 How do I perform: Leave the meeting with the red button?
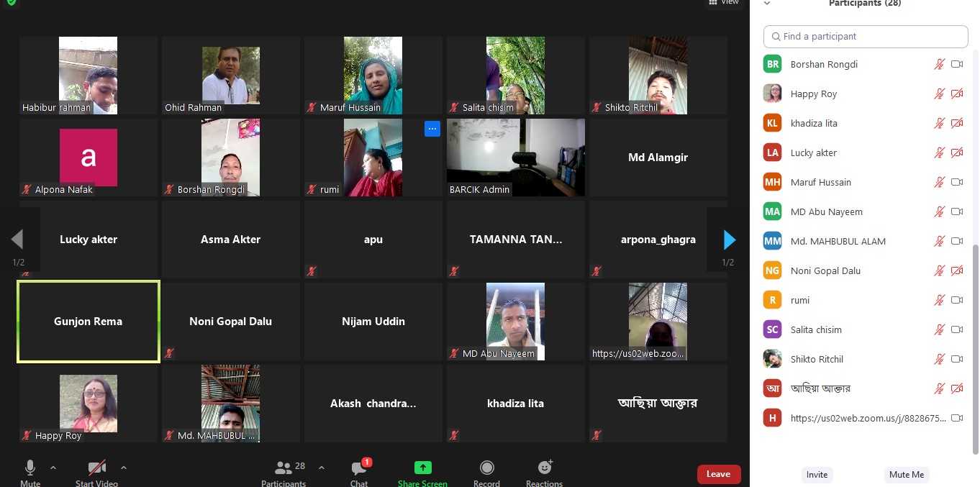[x=718, y=474]
